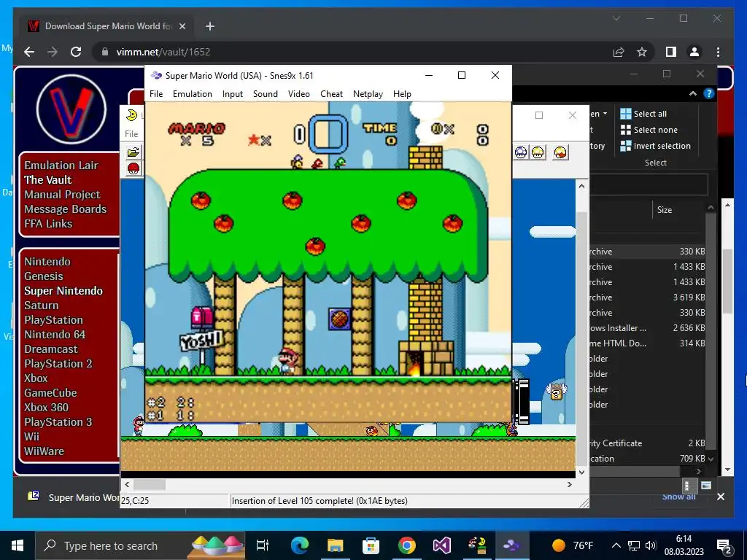This screenshot has height=560, width=747.
Task: Switch Explorer to large icons view
Action: 706,485
